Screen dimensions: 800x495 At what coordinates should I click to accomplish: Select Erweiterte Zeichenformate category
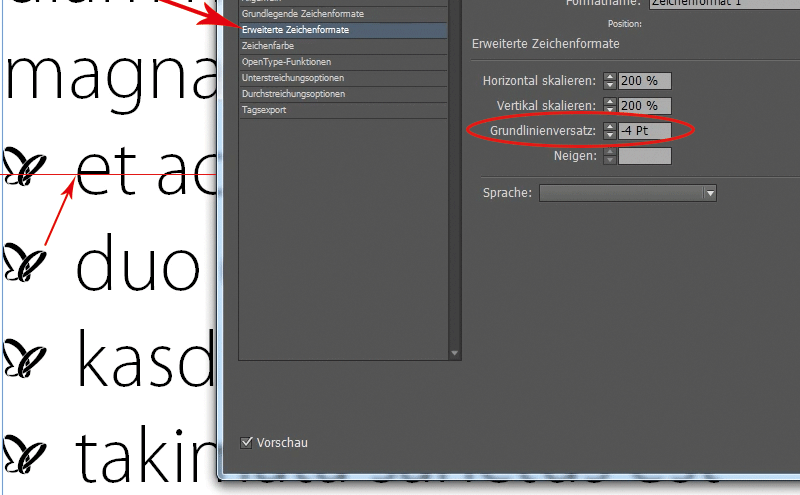click(343, 30)
